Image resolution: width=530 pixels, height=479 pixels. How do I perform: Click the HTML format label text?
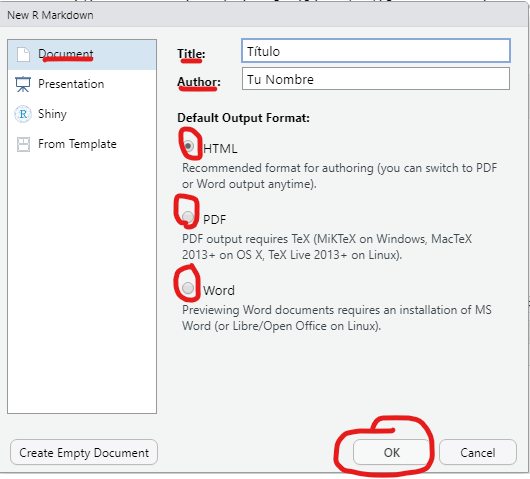pos(220,149)
